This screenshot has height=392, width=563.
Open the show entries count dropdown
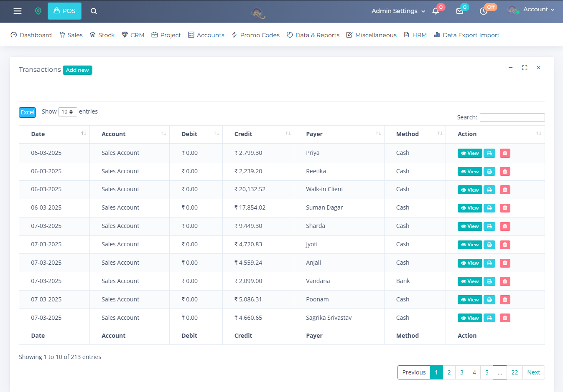pos(67,112)
